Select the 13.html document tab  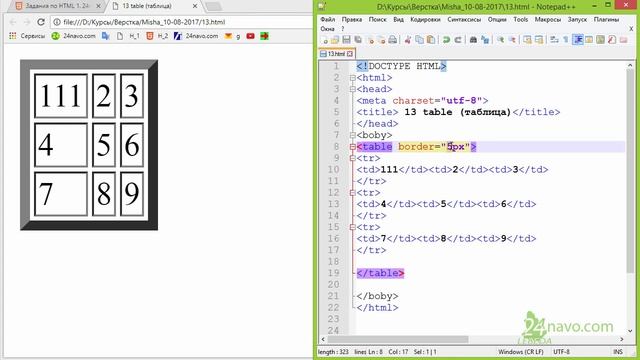(x=336, y=53)
